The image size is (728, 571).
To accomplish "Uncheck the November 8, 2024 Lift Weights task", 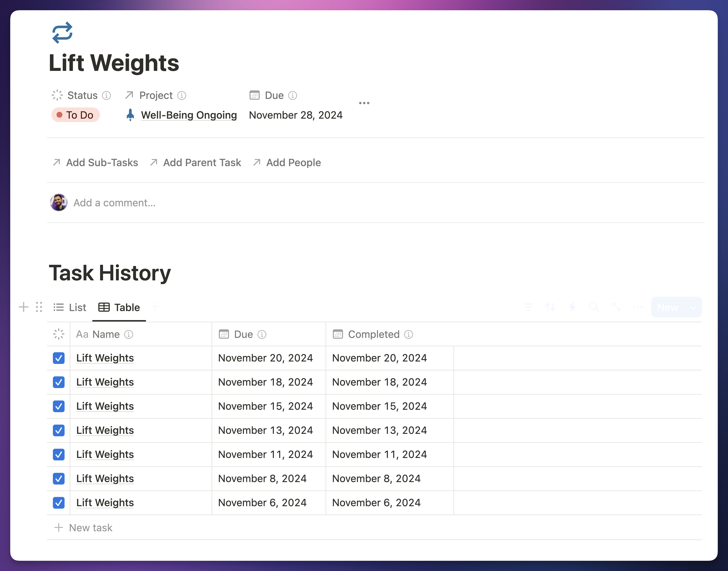I will coord(59,478).
